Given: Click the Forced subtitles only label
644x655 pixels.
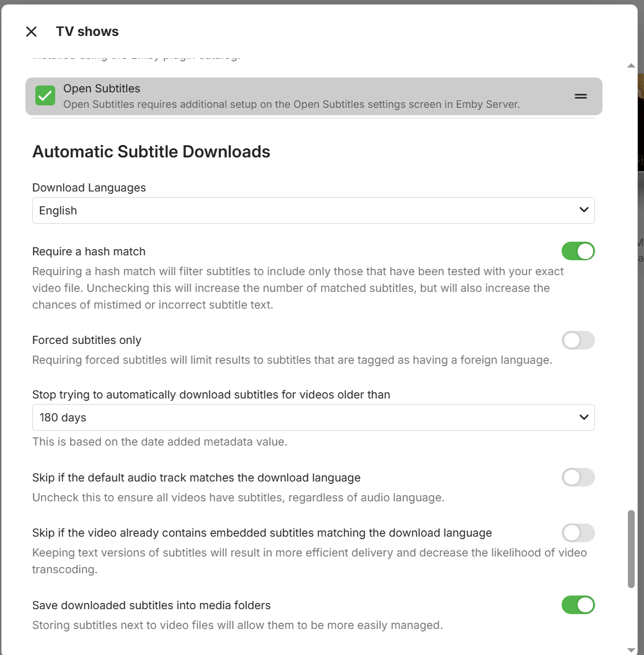Looking at the screenshot, I should [x=87, y=340].
